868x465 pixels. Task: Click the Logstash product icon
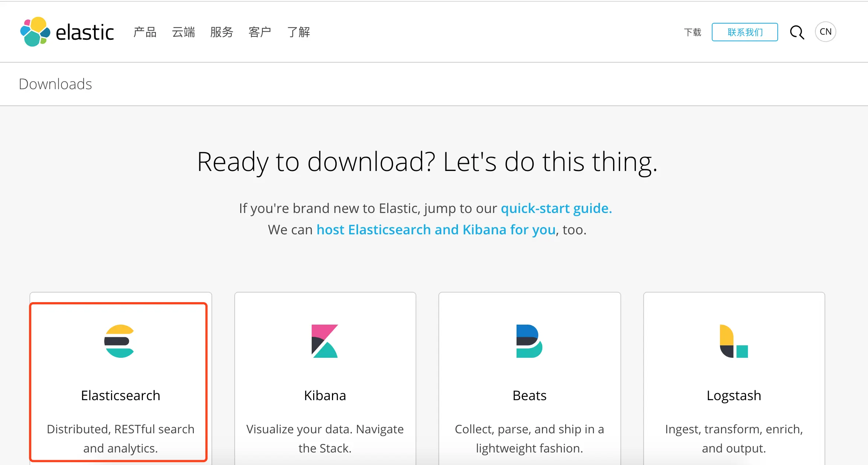coord(734,341)
